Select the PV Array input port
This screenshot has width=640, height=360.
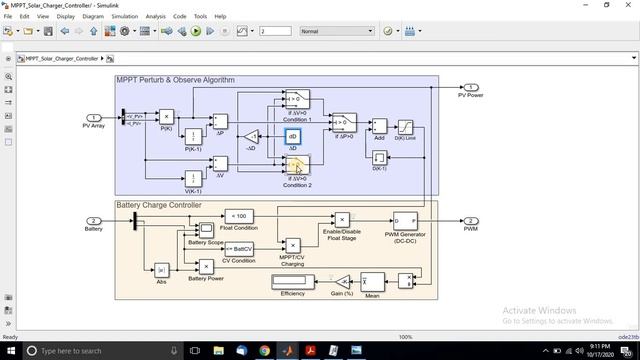93,118
